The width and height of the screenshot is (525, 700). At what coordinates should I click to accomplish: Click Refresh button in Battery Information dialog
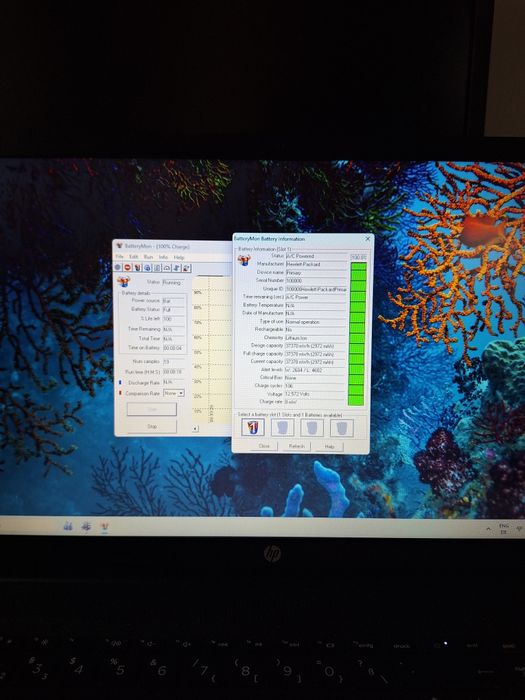tap(297, 446)
